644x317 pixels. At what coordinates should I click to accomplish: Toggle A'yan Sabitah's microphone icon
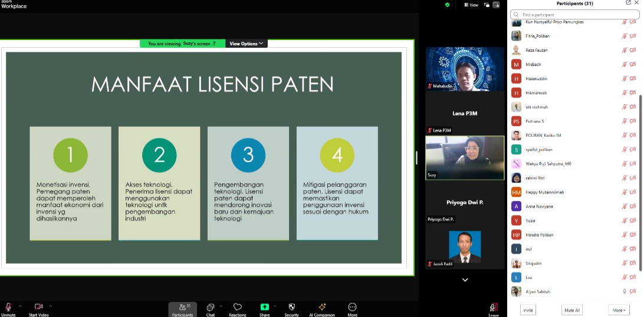[x=625, y=292]
